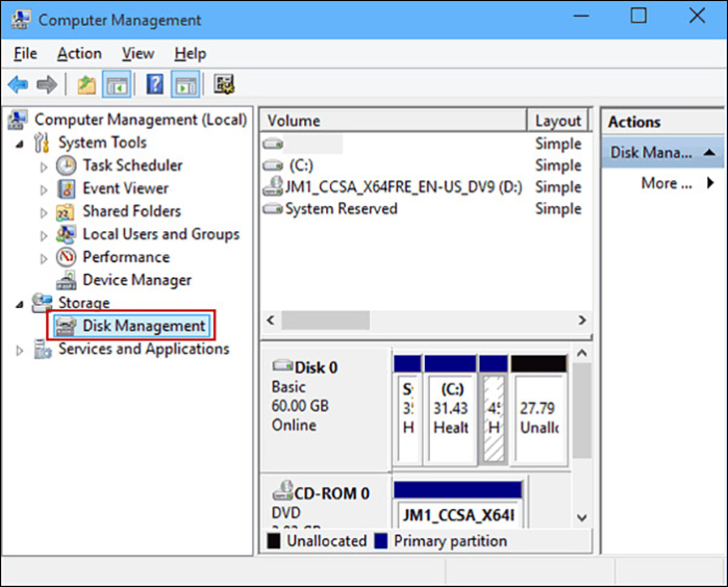Screen dimensions: 728x587
Task: Open Task Scheduler in the tree
Action: click(132, 165)
